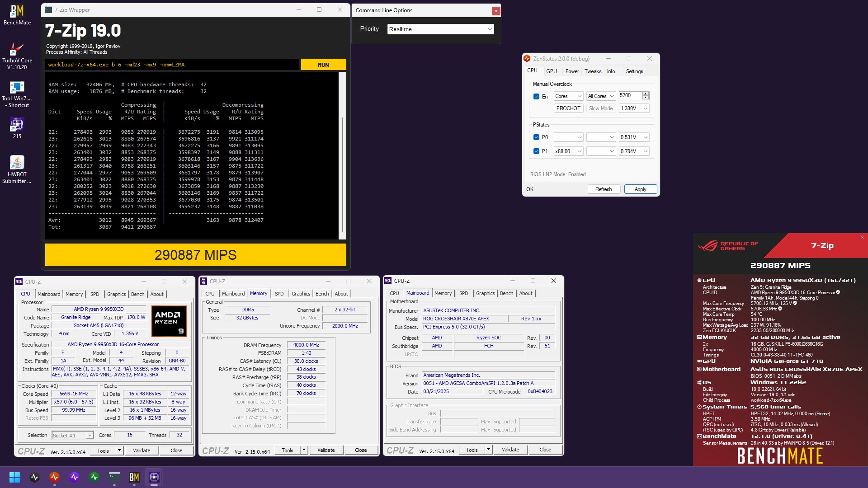Open the Tool_Win7 shortcut icon
868x488 pixels.
point(17,94)
